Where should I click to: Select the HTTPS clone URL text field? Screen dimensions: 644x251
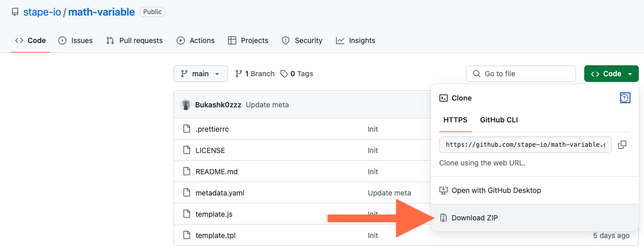click(526, 145)
